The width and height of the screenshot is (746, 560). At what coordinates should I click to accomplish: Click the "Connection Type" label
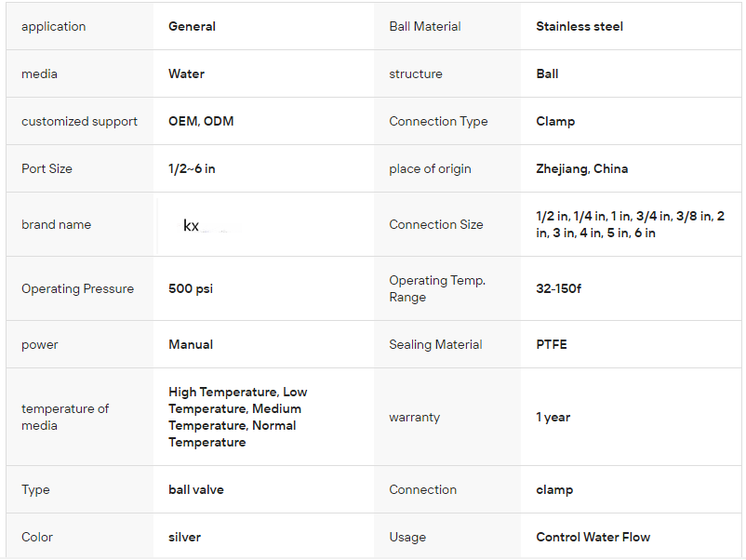click(x=438, y=122)
